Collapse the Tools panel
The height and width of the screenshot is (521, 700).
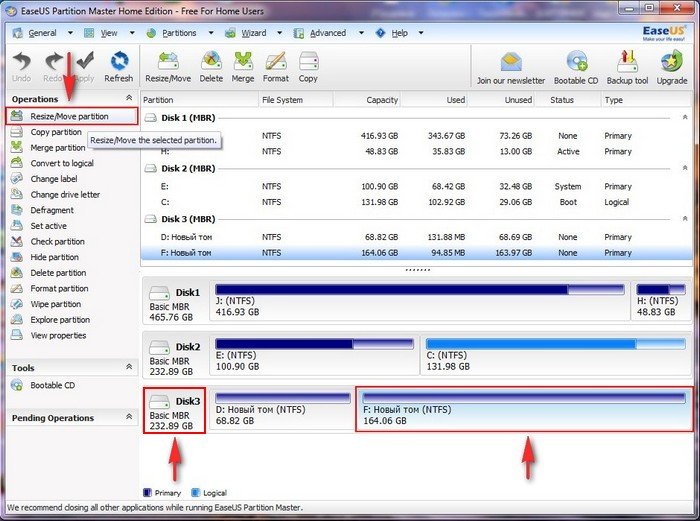coord(129,367)
